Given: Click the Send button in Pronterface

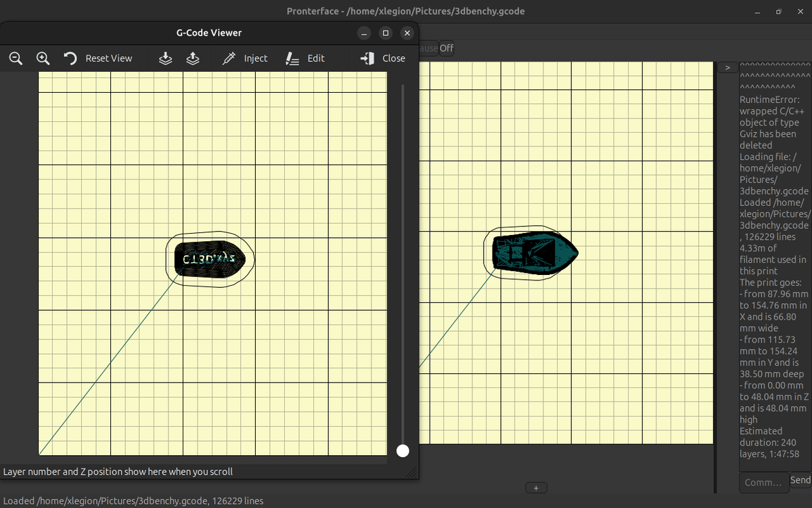Looking at the screenshot, I should [800, 480].
